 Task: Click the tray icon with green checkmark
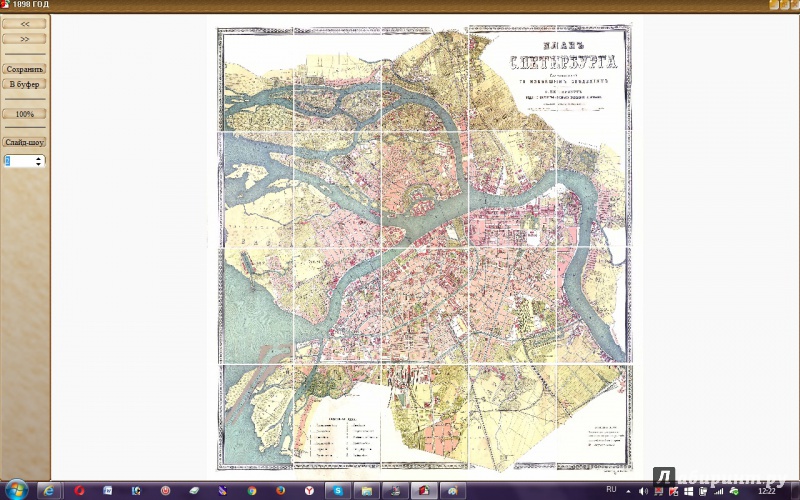(x=734, y=491)
